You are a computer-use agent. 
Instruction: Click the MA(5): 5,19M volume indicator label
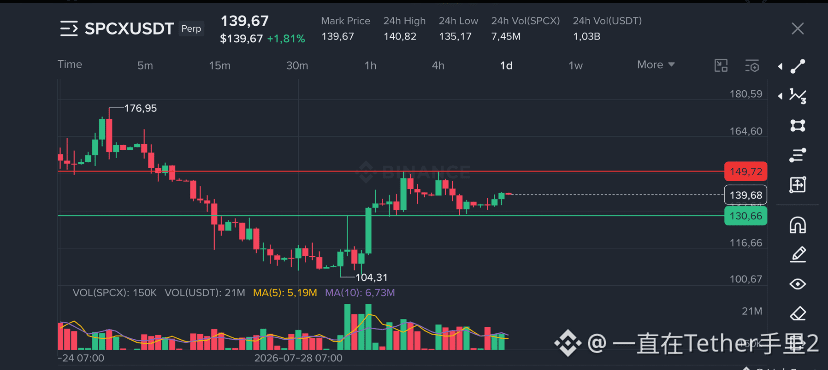coord(285,292)
